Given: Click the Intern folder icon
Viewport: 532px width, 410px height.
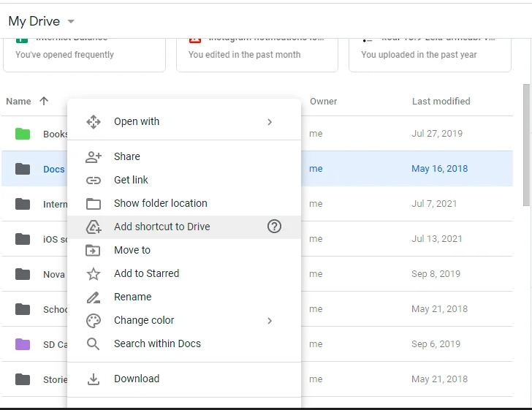Looking at the screenshot, I should point(23,204).
